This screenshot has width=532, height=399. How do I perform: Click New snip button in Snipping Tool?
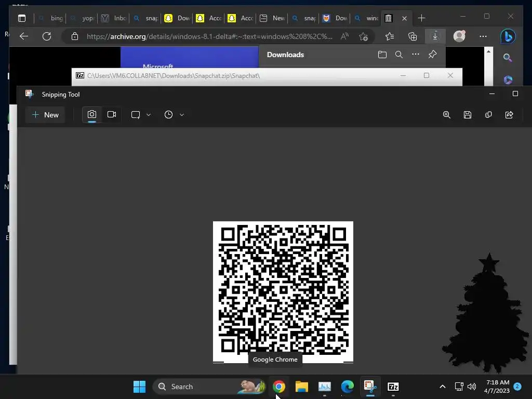pyautogui.click(x=45, y=115)
